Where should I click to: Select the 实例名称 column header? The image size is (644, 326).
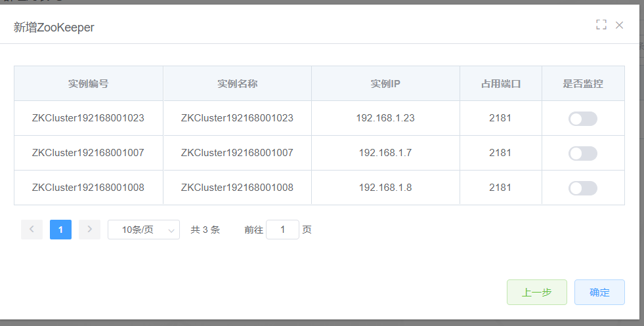point(238,84)
